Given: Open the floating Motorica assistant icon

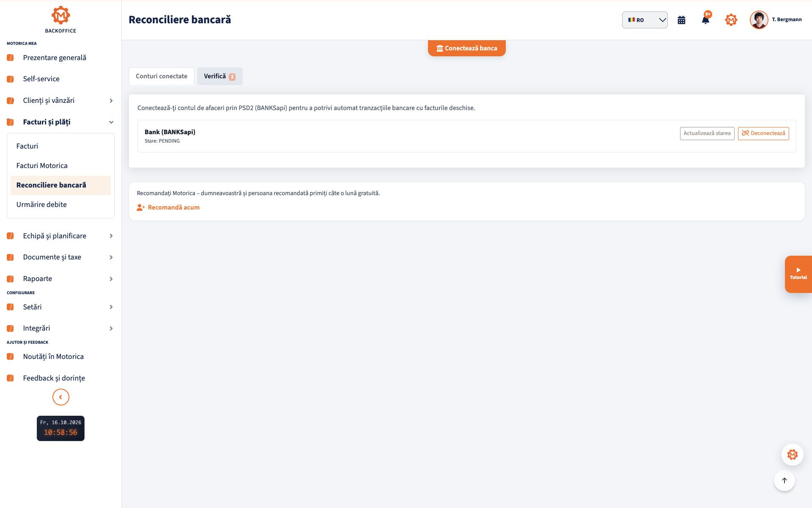Looking at the screenshot, I should point(792,455).
